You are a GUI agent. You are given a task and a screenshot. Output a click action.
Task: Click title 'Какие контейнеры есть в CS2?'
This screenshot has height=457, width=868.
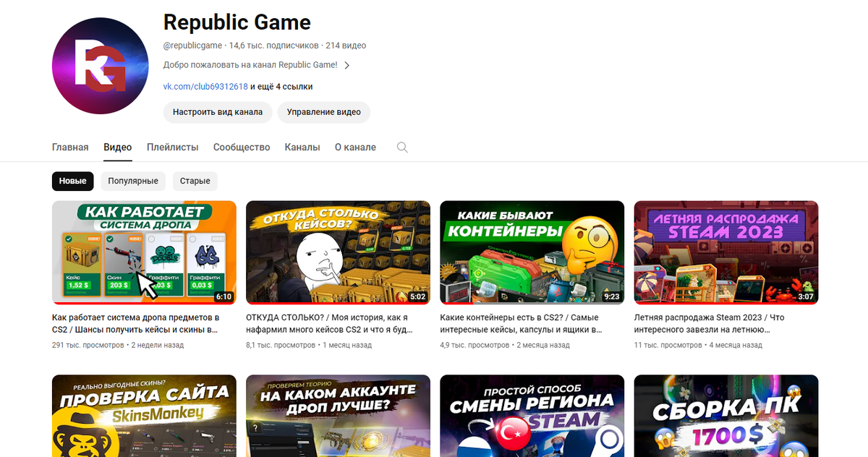click(x=521, y=323)
